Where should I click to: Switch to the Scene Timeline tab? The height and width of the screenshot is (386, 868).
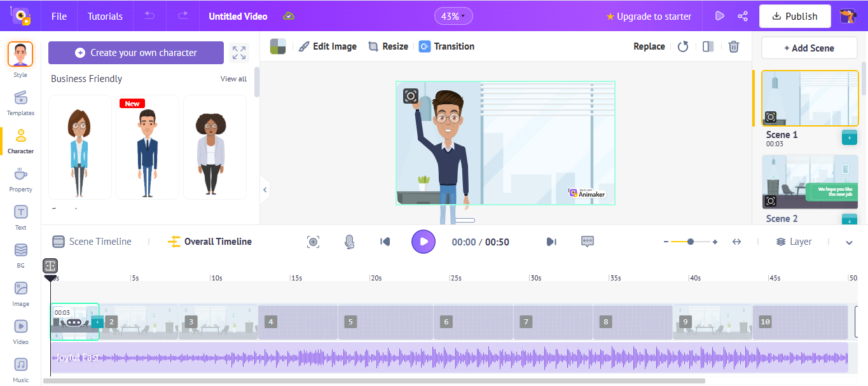coord(93,242)
